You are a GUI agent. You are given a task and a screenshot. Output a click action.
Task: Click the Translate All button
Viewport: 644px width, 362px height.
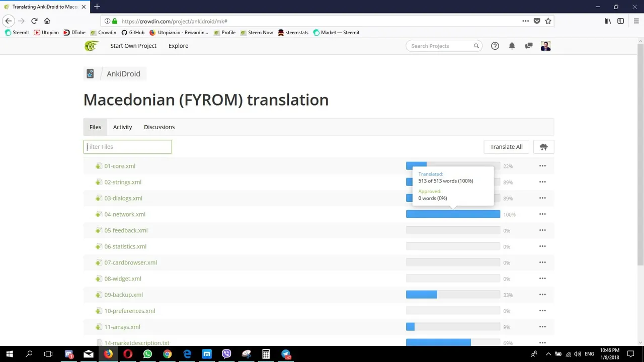point(506,147)
